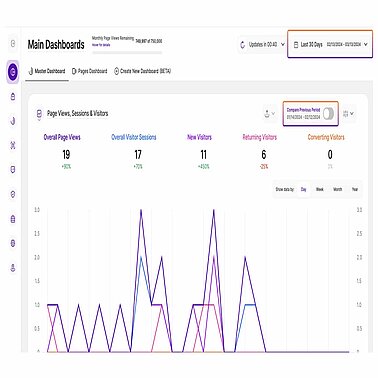Click the Page Views, Sessions & Visitors title
378x378 pixels.
click(x=77, y=113)
